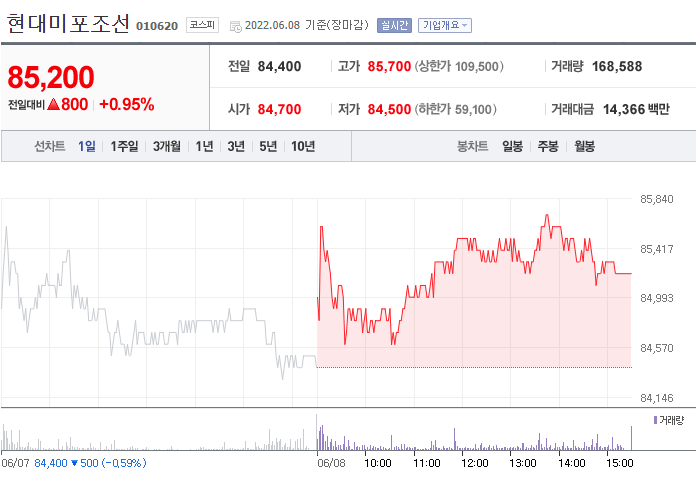Click the 코스피 market badge
Viewport: 696px width, 478px height.
point(202,25)
